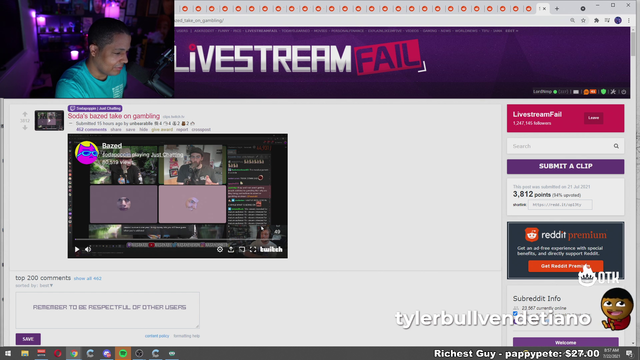
Task: Switch to Chrome in the taskbar
Action: click(x=74, y=353)
